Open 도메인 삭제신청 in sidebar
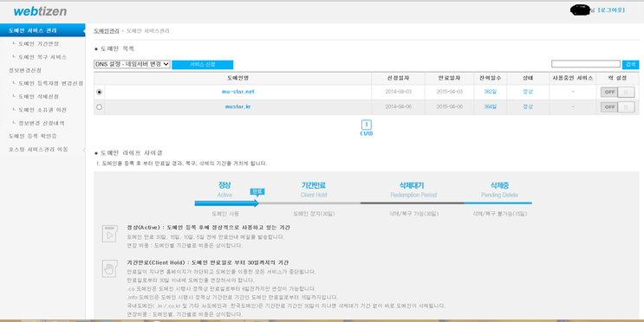Image resolution: width=644 pixels, height=322 pixels. pos(39,97)
